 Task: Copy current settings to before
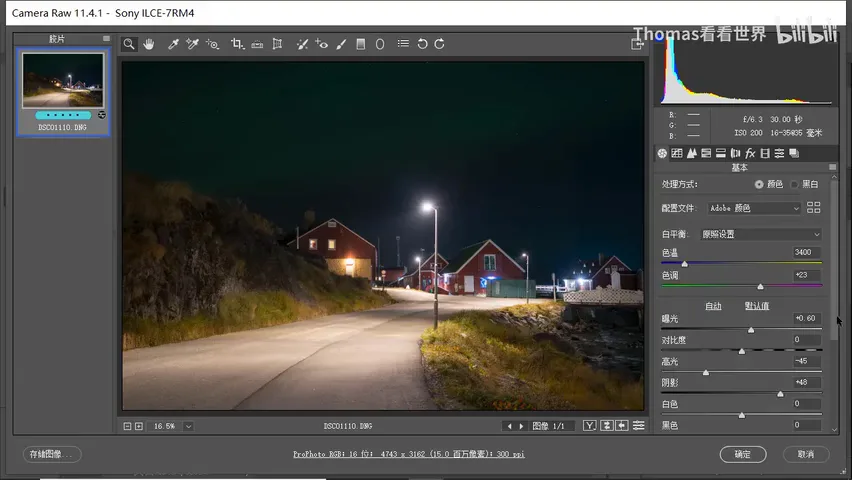click(x=622, y=426)
